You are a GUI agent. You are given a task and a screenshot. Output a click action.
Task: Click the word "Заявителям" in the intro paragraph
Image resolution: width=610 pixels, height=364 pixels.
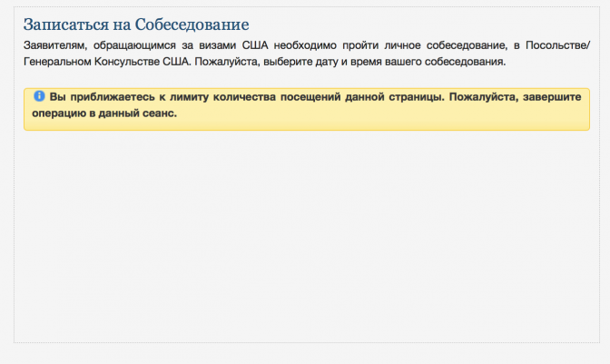54,44
